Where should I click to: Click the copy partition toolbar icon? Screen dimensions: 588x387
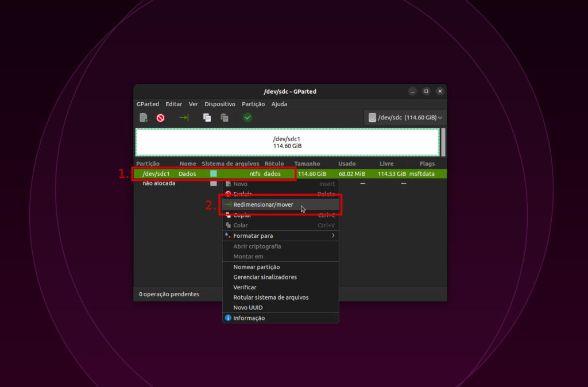pos(207,118)
